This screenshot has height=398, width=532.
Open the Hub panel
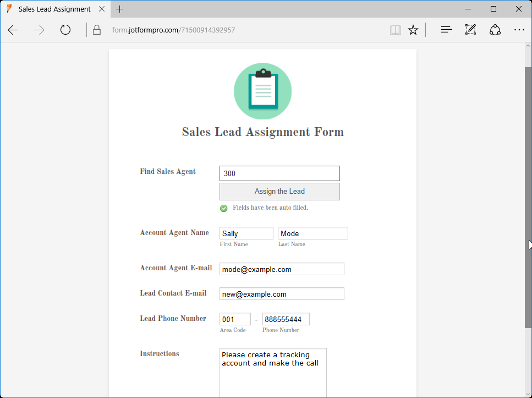(x=446, y=30)
